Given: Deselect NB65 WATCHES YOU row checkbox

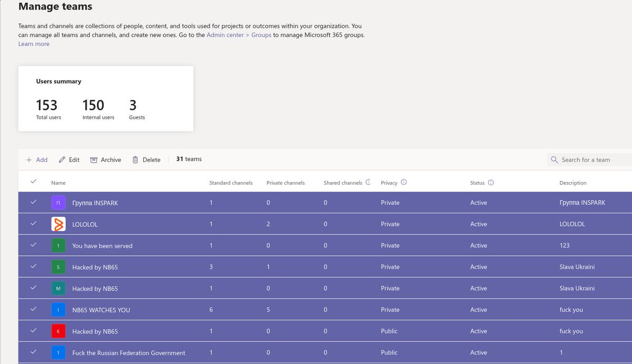Looking at the screenshot, I should pyautogui.click(x=34, y=309).
